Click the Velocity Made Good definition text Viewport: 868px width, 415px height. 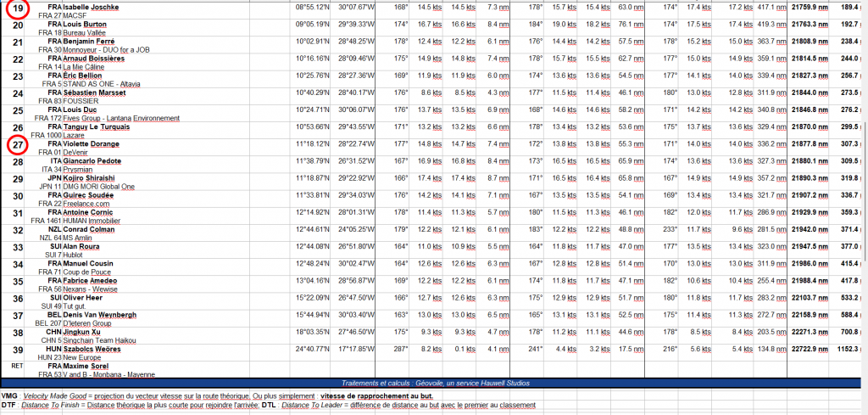click(x=220, y=395)
